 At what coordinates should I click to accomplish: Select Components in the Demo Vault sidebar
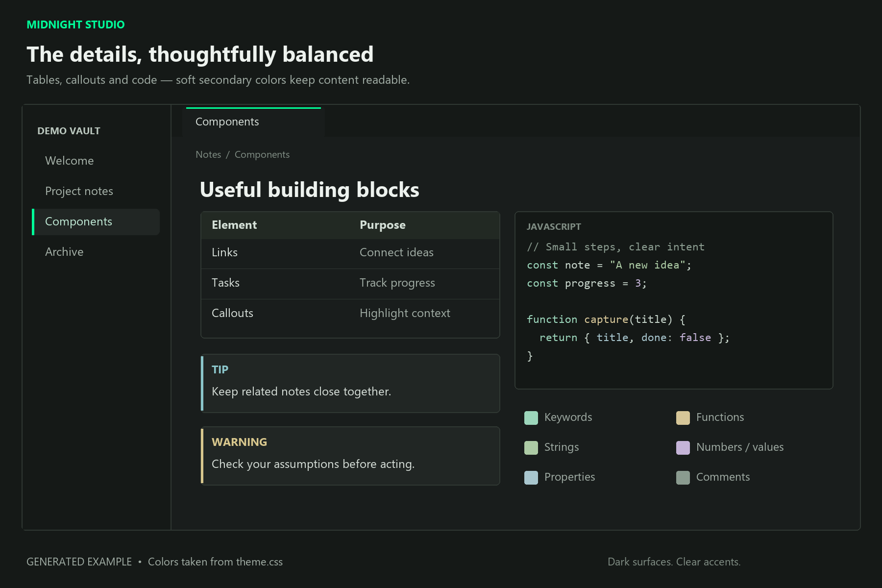click(96, 221)
